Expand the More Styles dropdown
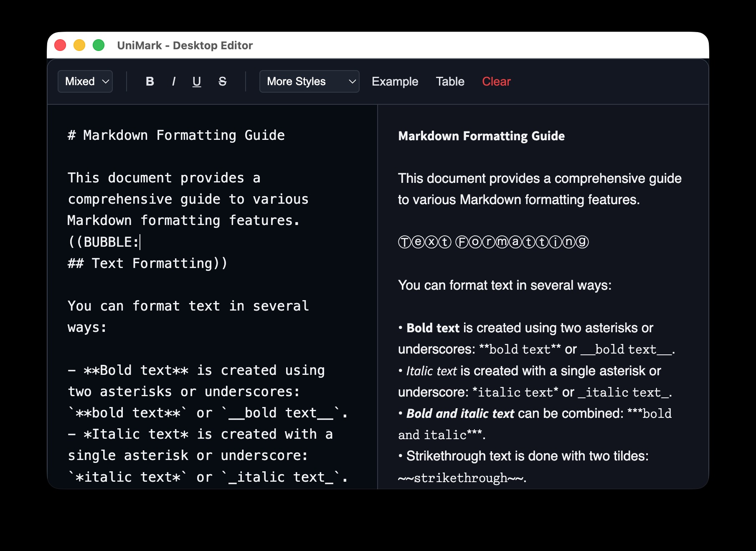Image resolution: width=756 pixels, height=551 pixels. (x=309, y=81)
